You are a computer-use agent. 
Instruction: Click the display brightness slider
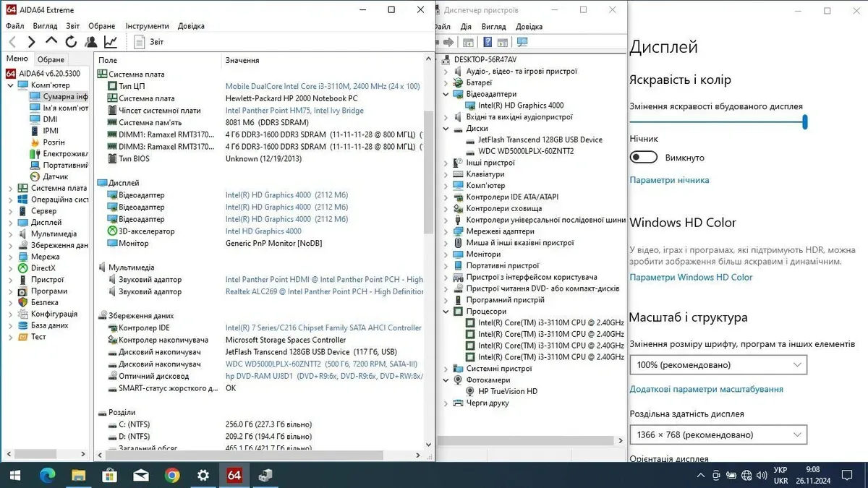click(717, 122)
